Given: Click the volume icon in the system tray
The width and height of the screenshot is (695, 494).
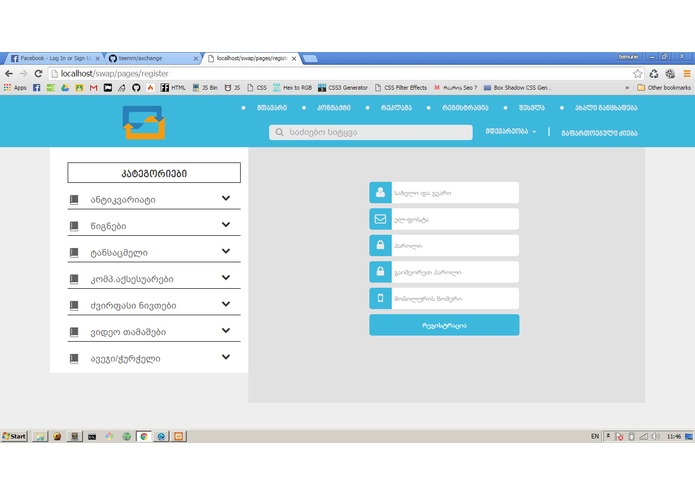Looking at the screenshot, I should (x=656, y=436).
